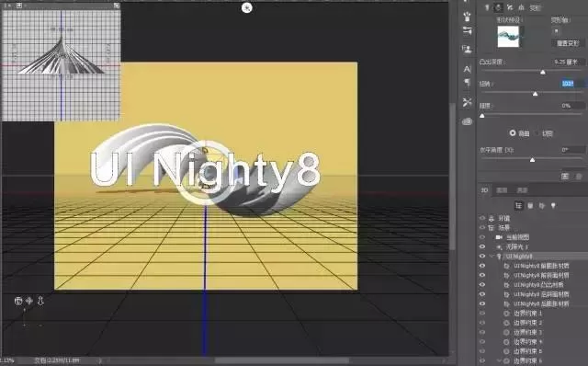Click the canvas horizontal scrollbar
Image resolution: width=588 pixels, height=366 pixels.
tap(282, 360)
